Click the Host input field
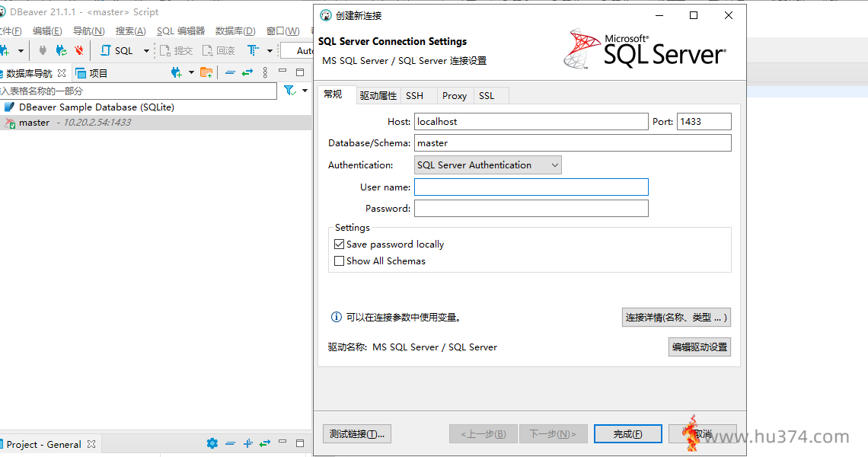868x457 pixels. click(x=531, y=121)
